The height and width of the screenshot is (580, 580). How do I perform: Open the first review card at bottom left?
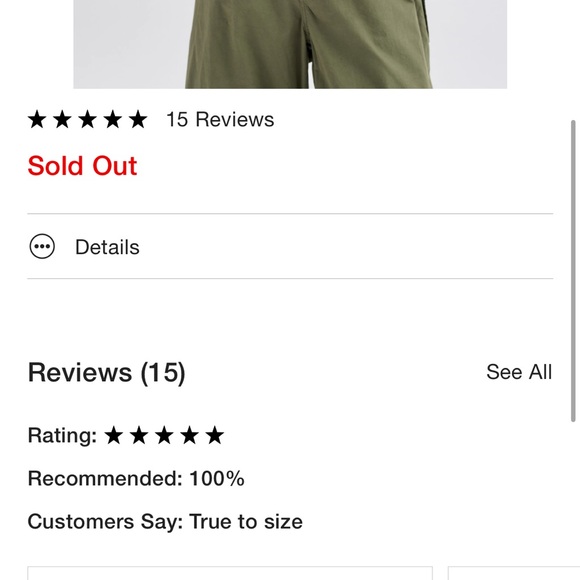pyautogui.click(x=230, y=573)
